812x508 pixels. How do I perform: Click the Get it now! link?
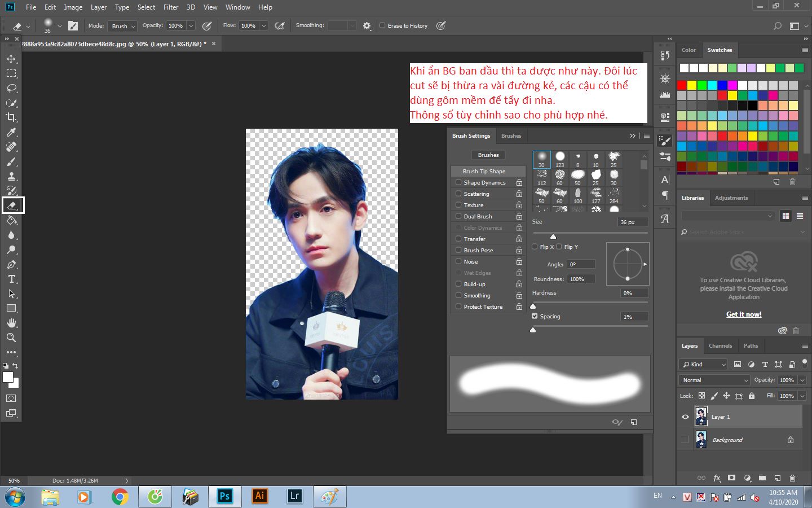pos(744,314)
